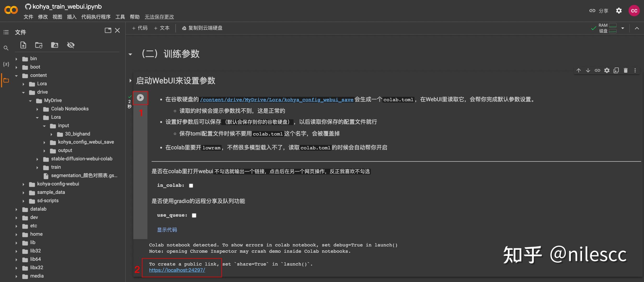Expand the bin folder
Screen dimensions: 644x282
point(16,59)
